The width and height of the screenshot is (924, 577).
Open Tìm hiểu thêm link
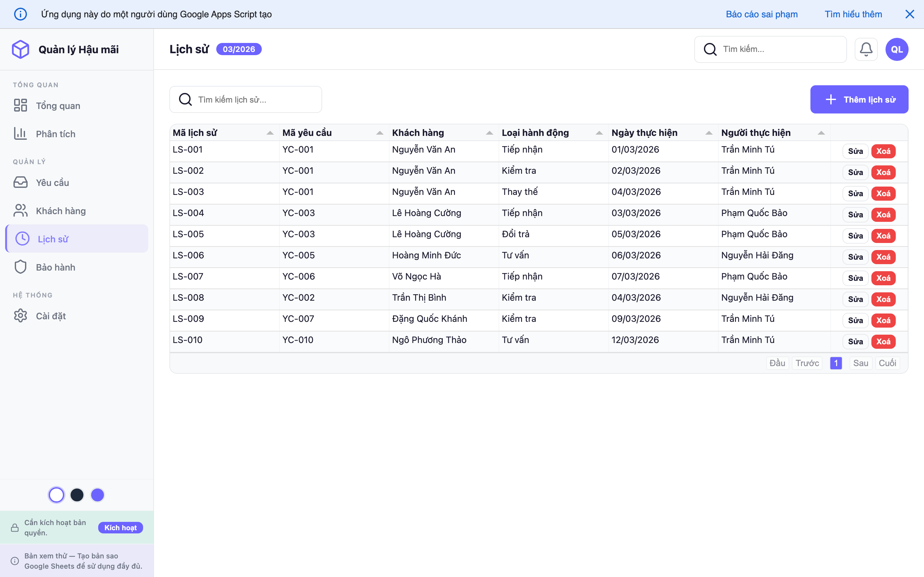(x=853, y=14)
